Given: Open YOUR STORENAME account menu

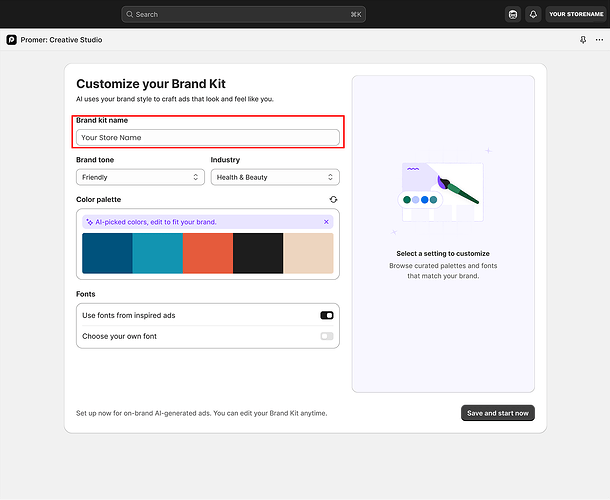Looking at the screenshot, I should [x=576, y=14].
